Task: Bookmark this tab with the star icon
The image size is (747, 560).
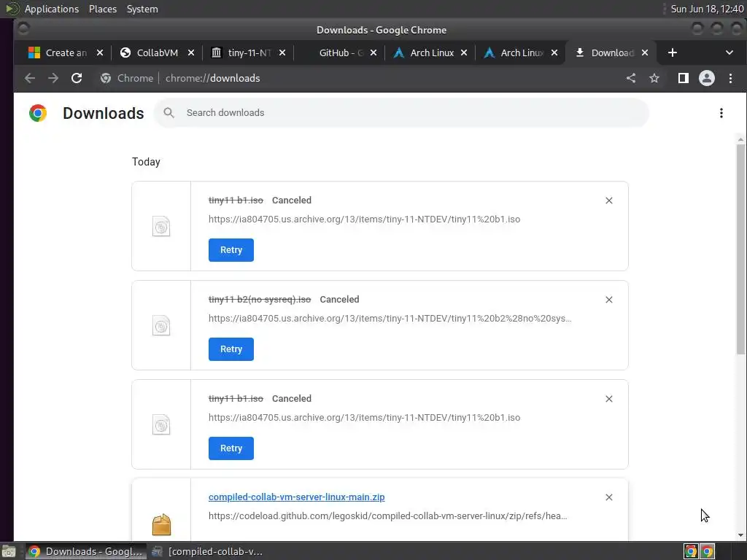Action: point(654,78)
